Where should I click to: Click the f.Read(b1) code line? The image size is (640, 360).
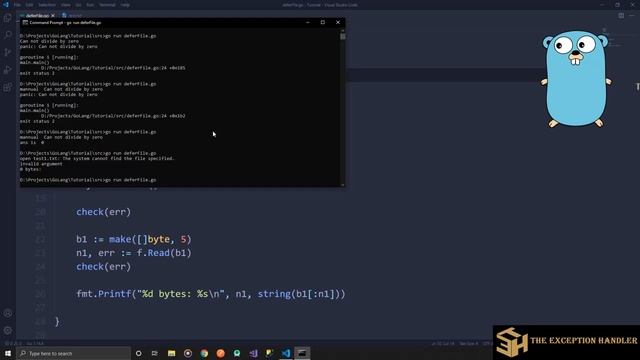click(133, 253)
